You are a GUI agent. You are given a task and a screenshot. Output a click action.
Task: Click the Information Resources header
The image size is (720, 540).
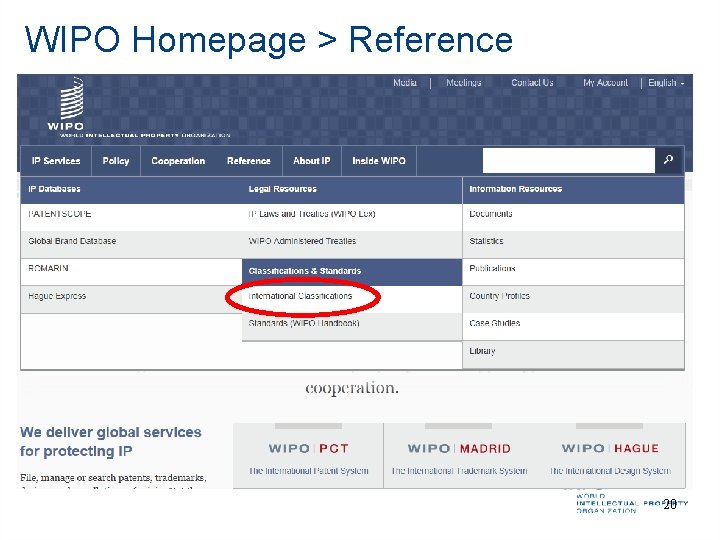tap(515, 189)
